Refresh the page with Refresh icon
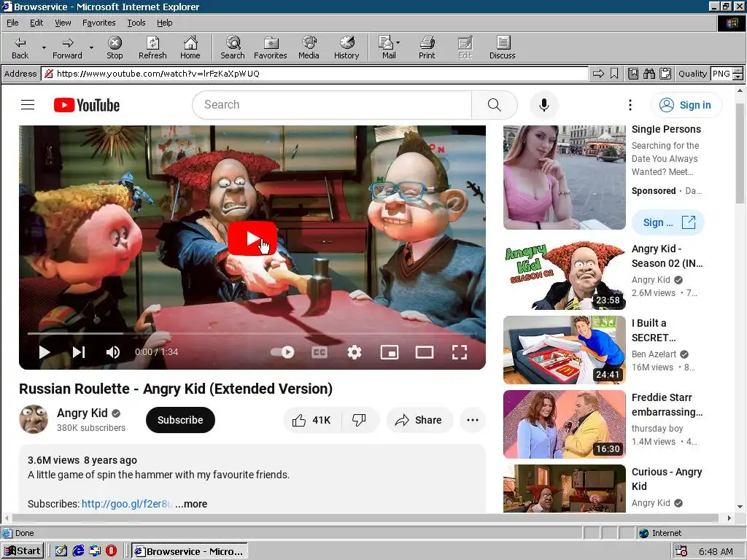 152,47
